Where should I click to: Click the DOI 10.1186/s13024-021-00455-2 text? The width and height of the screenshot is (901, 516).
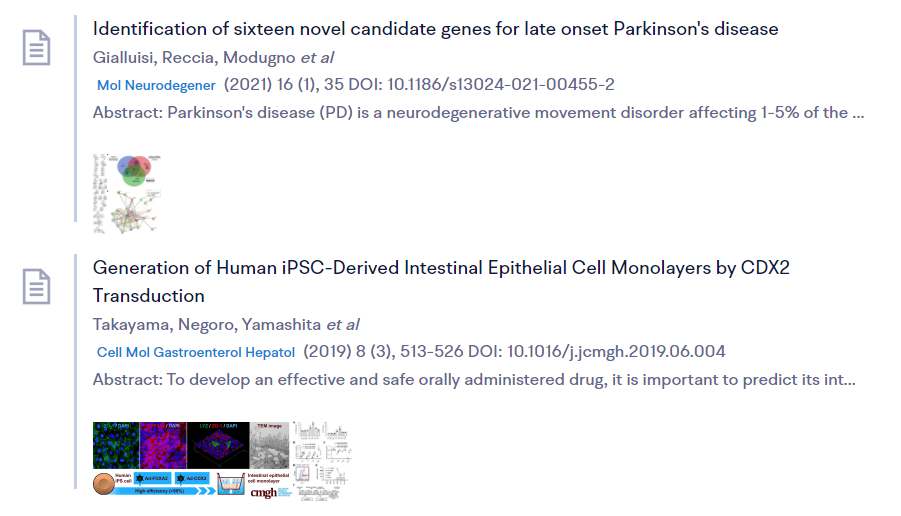point(500,84)
